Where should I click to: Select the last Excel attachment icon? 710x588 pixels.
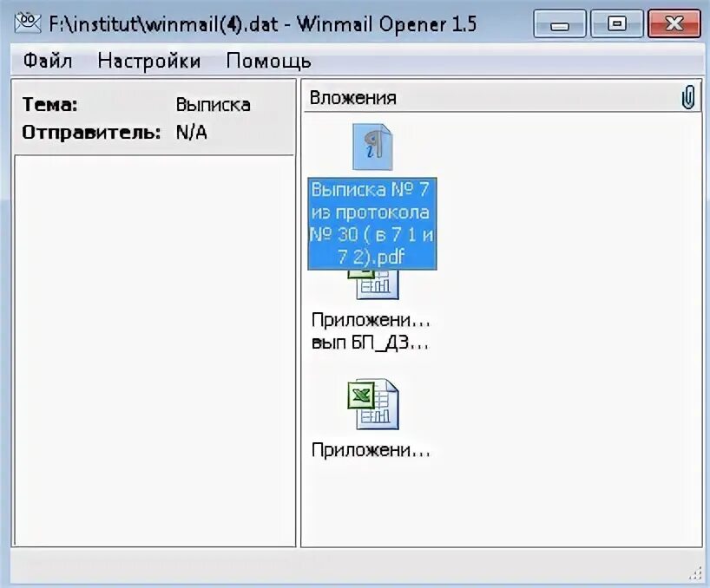pos(373,404)
